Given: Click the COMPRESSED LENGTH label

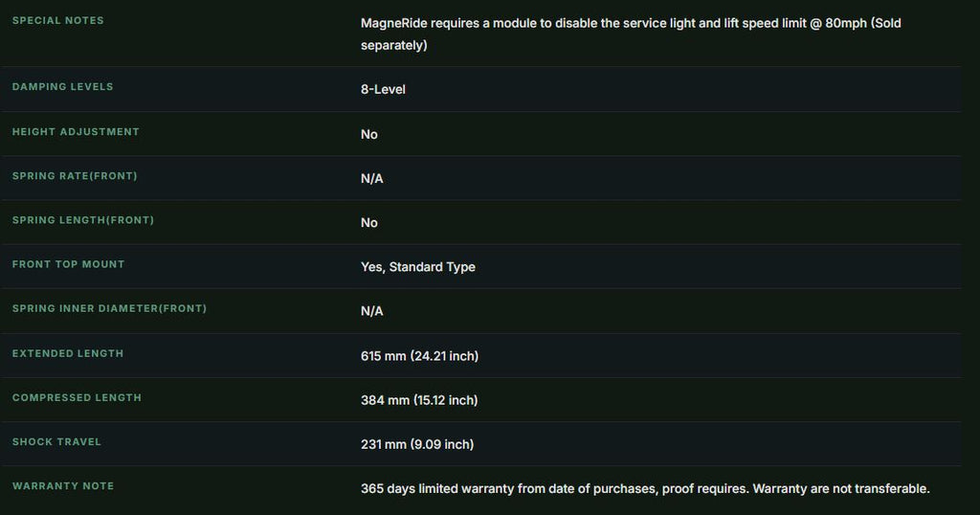Looking at the screenshot, I should 77,398.
